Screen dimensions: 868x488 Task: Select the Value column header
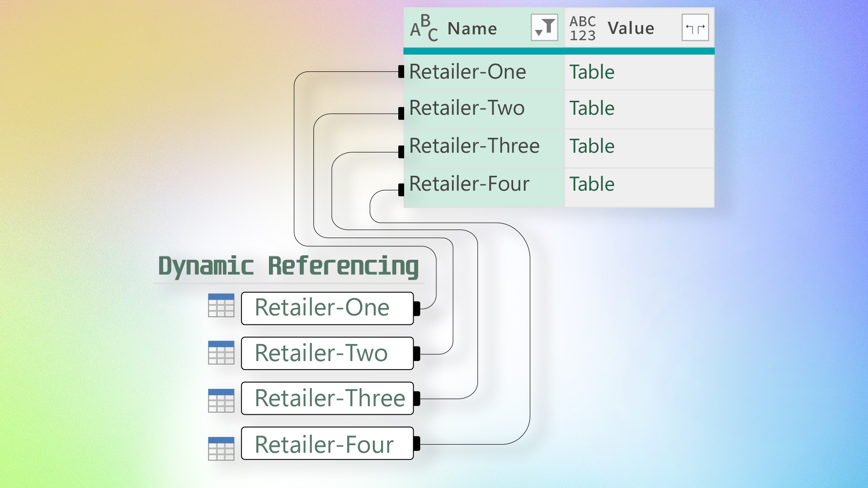pyautogui.click(x=639, y=28)
